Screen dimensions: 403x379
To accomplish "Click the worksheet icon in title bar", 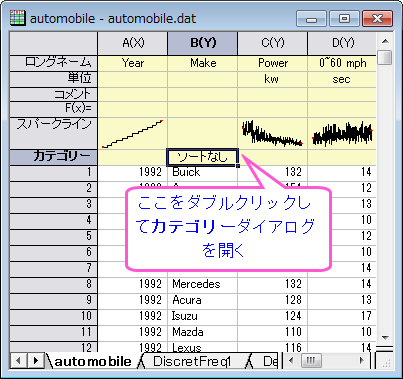I will tap(18, 18).
